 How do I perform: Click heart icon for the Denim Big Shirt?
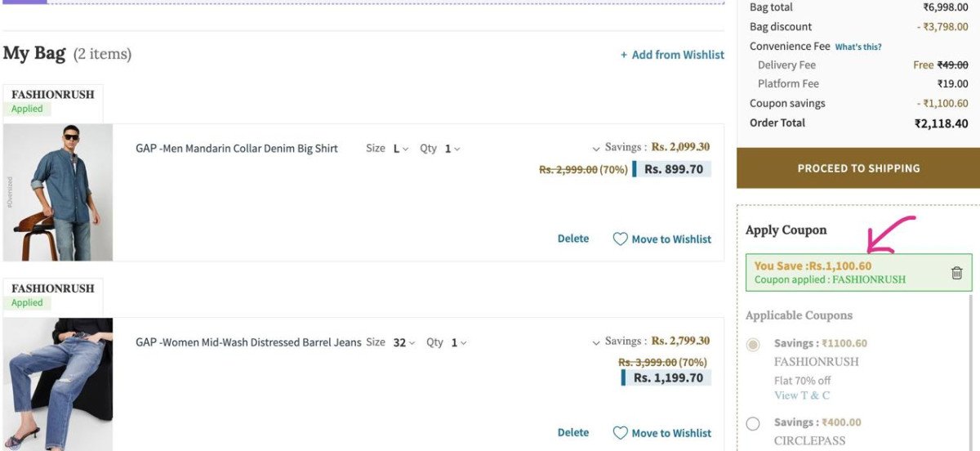621,239
